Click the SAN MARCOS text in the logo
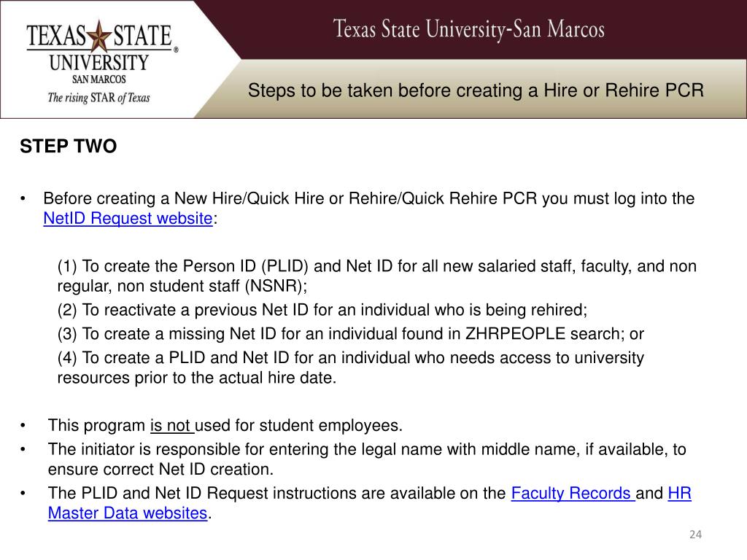 pyautogui.click(x=99, y=79)
